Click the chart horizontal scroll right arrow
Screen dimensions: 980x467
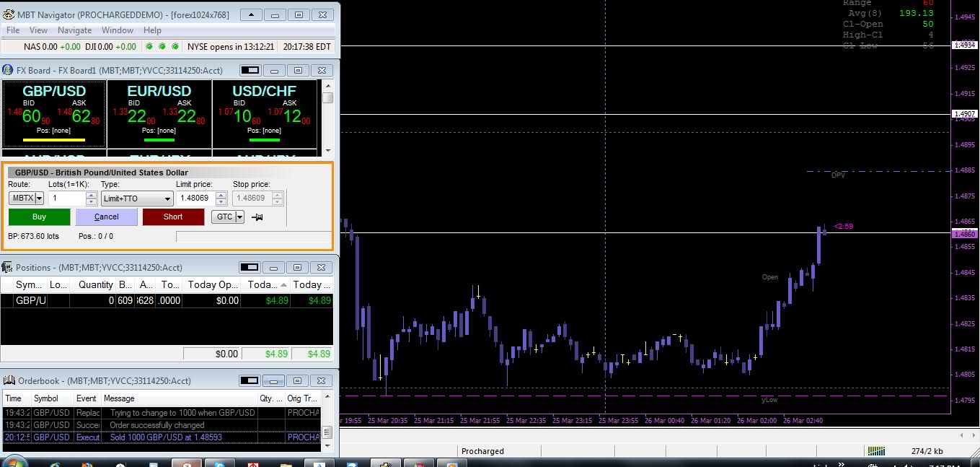coord(973,436)
